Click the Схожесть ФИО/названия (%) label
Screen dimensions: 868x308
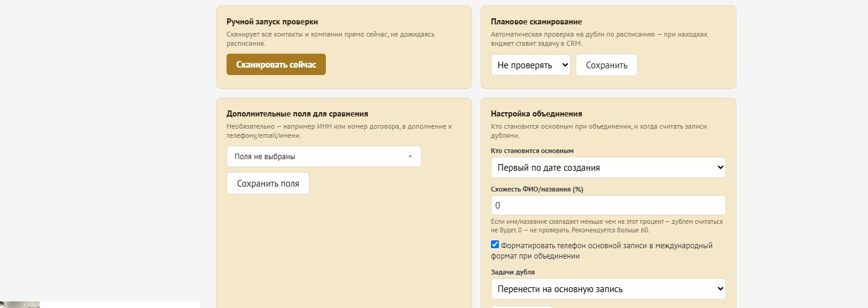tap(537, 190)
